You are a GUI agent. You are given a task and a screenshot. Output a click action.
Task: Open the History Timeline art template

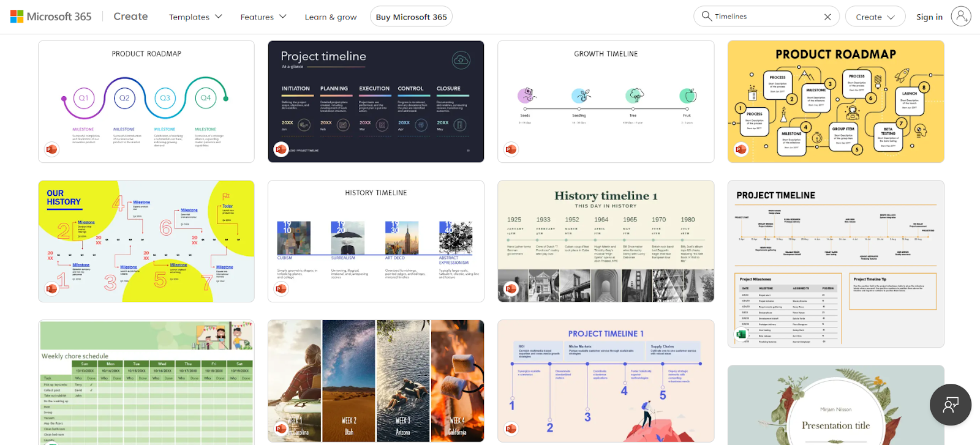pyautogui.click(x=376, y=241)
